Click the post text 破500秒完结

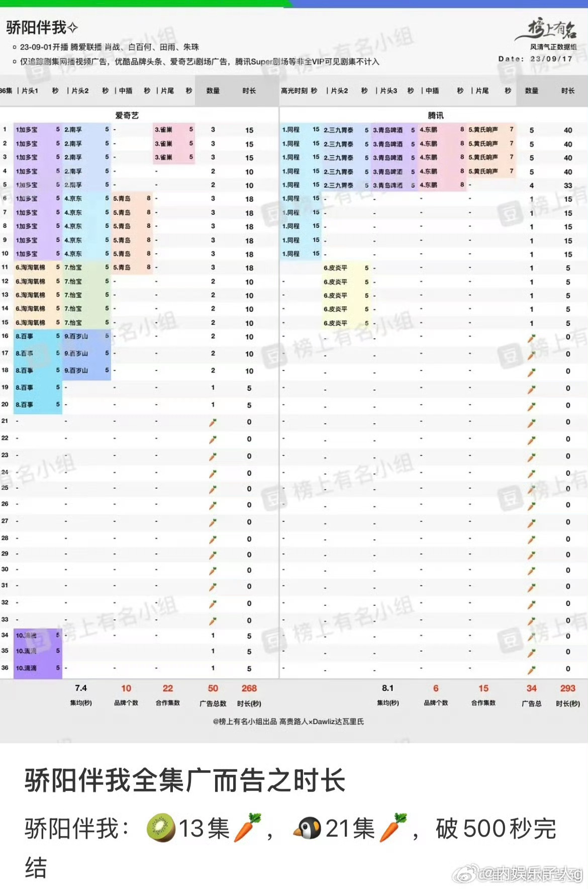pyautogui.click(x=290, y=848)
